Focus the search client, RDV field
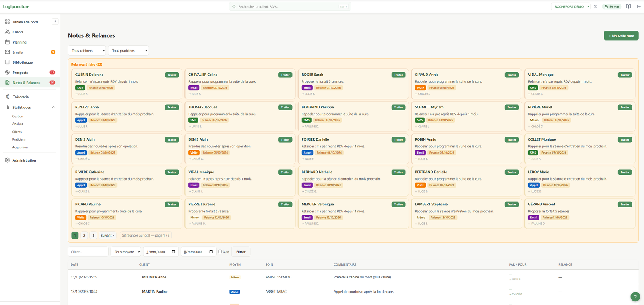The image size is (644, 305). tap(290, 6)
